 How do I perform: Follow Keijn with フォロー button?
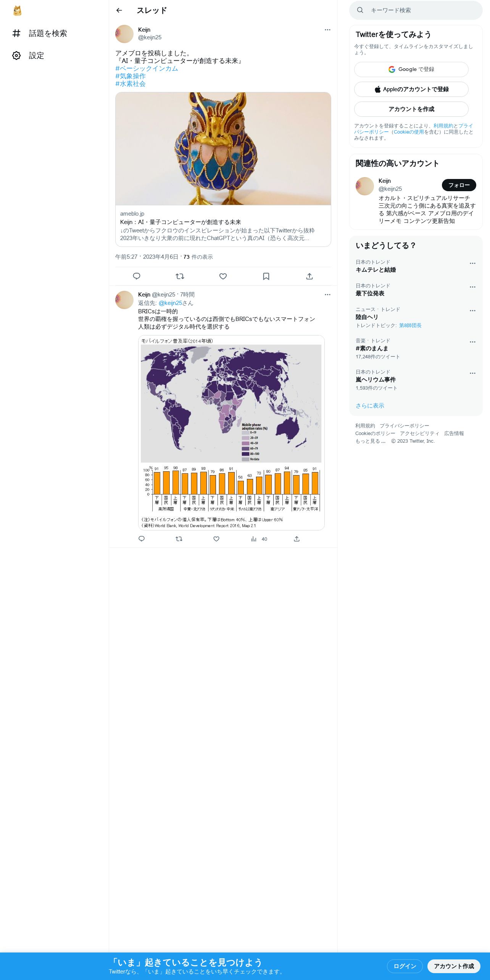click(459, 185)
